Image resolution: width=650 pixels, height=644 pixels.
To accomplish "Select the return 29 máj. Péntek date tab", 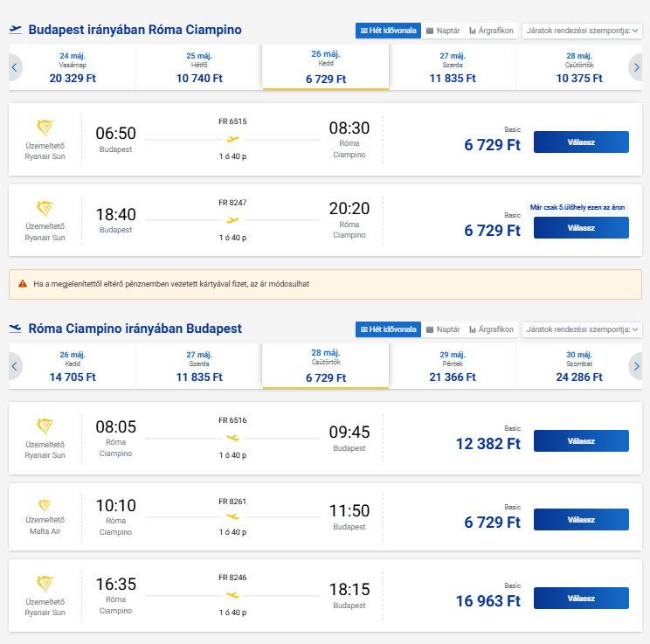I will [453, 366].
